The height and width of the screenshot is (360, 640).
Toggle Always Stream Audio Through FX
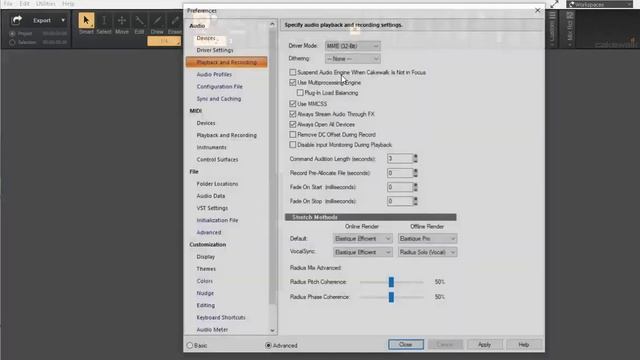(293, 114)
